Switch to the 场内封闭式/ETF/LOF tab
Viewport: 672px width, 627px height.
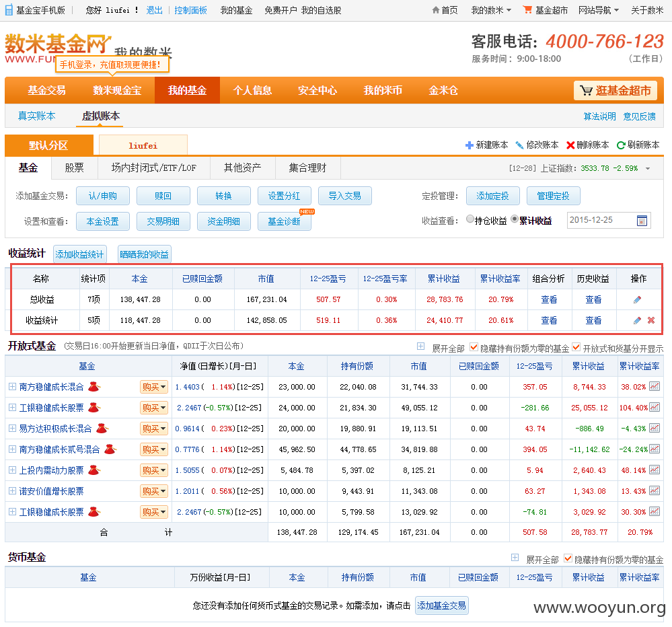coord(154,168)
